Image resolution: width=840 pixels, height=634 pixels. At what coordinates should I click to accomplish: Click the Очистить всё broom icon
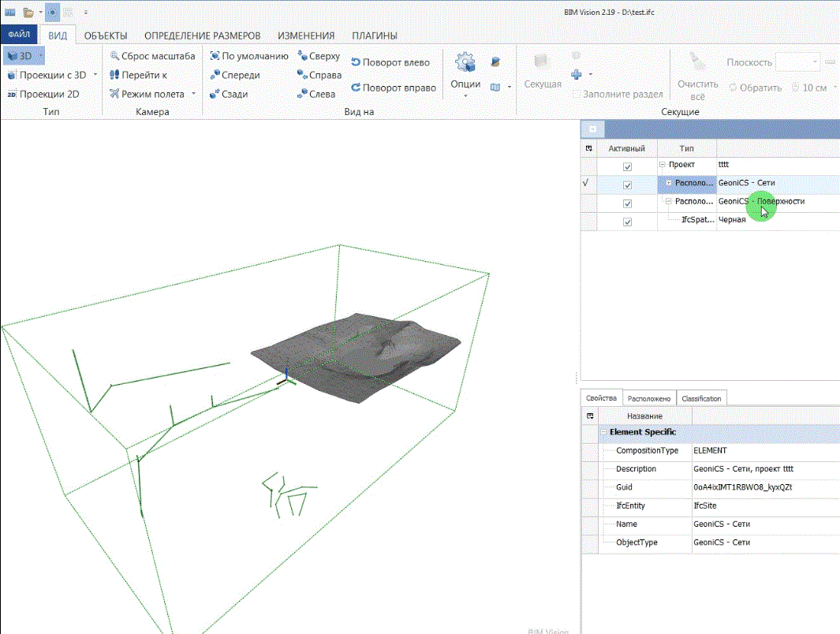point(697,62)
